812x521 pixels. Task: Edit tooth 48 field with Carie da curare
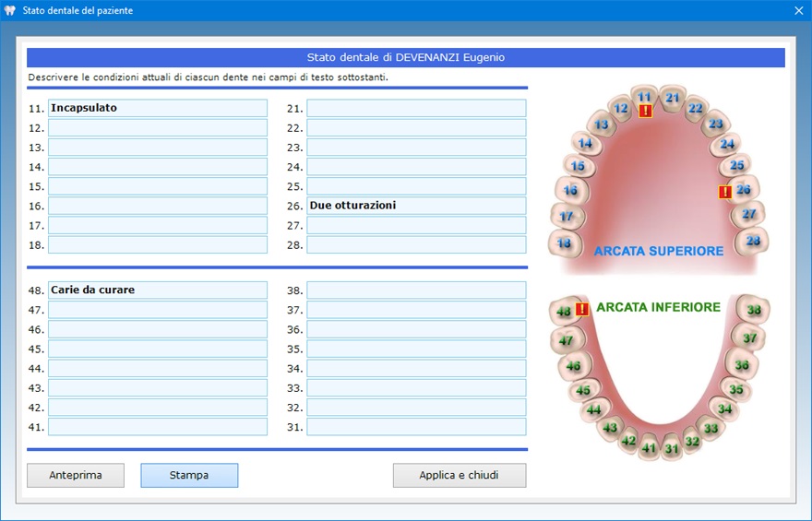(x=158, y=290)
